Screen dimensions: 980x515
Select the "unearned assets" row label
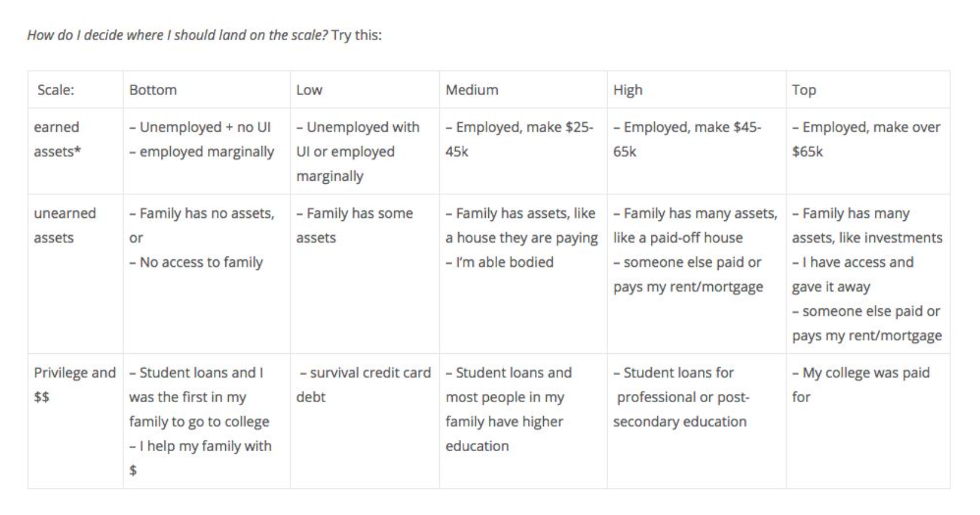[x=64, y=226]
